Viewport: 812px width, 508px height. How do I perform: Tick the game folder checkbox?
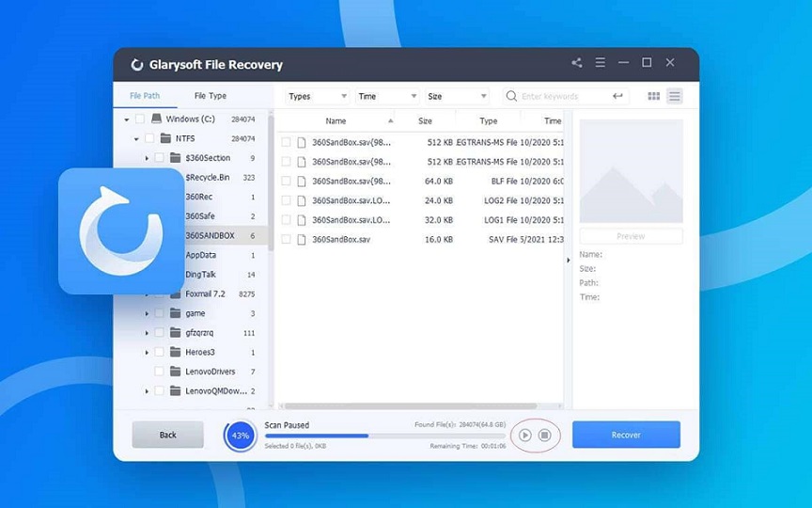click(x=160, y=313)
